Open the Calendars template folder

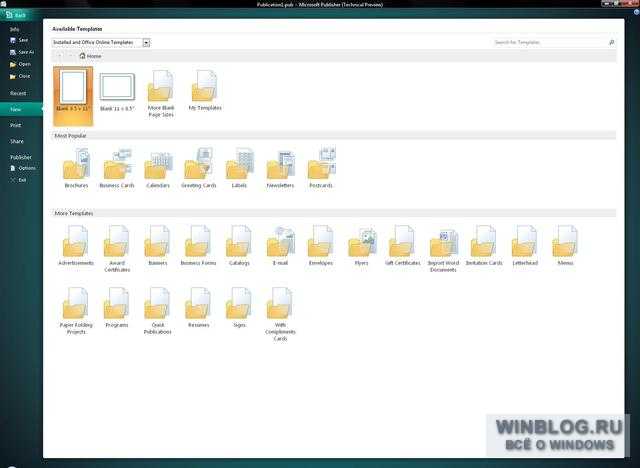[x=158, y=168]
